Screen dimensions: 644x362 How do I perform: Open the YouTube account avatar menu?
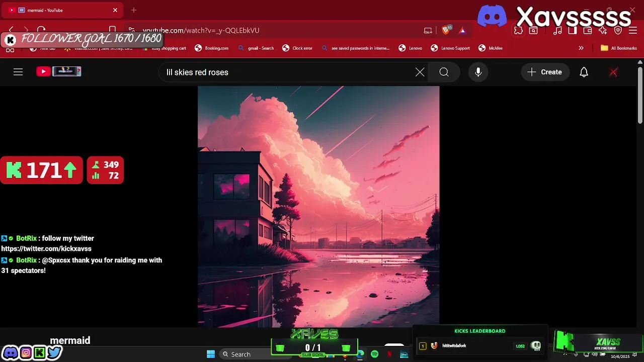click(613, 72)
